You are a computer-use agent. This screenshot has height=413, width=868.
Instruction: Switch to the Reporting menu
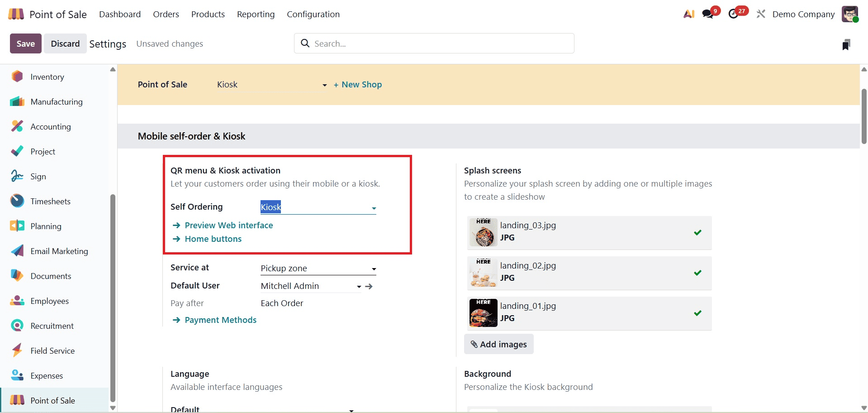tap(256, 14)
